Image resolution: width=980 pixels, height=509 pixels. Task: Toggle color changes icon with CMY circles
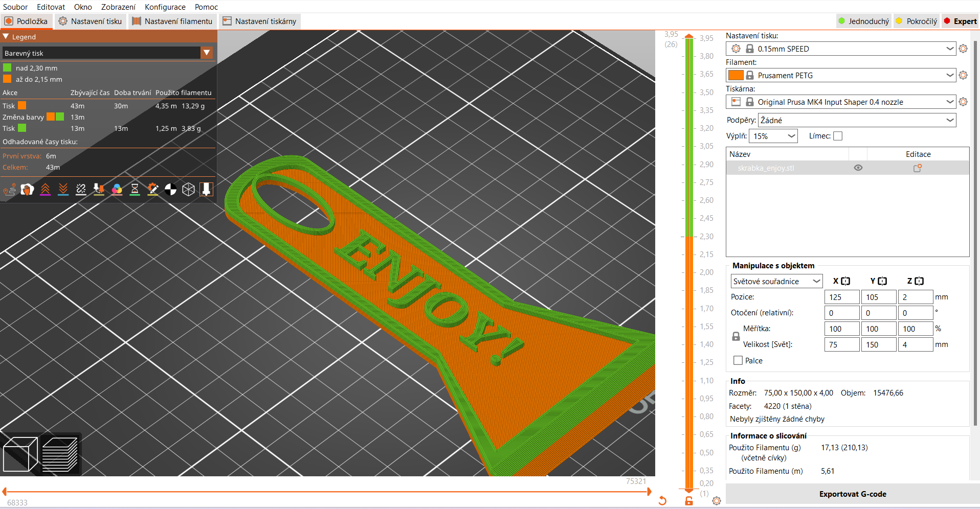coord(117,190)
